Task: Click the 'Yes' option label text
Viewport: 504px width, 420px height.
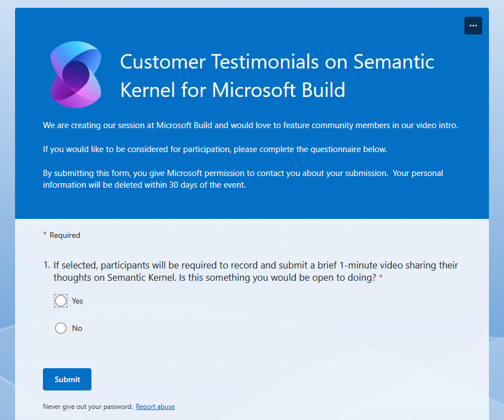Action: [x=77, y=301]
